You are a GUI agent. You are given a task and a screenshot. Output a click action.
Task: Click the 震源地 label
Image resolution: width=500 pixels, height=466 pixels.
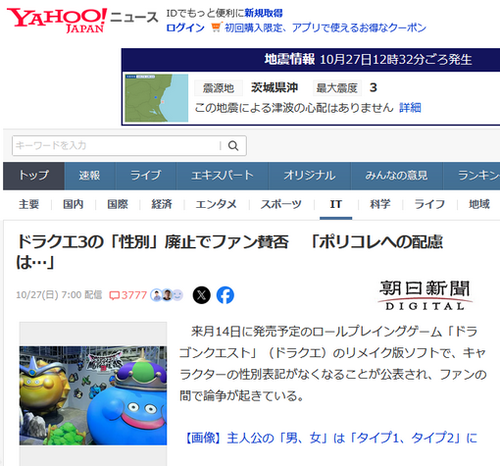(x=218, y=88)
